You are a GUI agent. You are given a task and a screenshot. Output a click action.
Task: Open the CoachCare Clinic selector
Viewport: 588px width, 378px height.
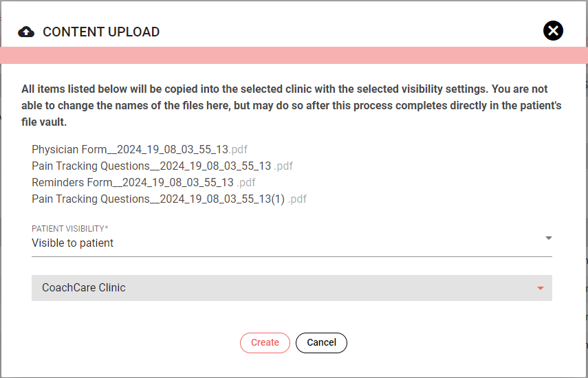coord(292,288)
